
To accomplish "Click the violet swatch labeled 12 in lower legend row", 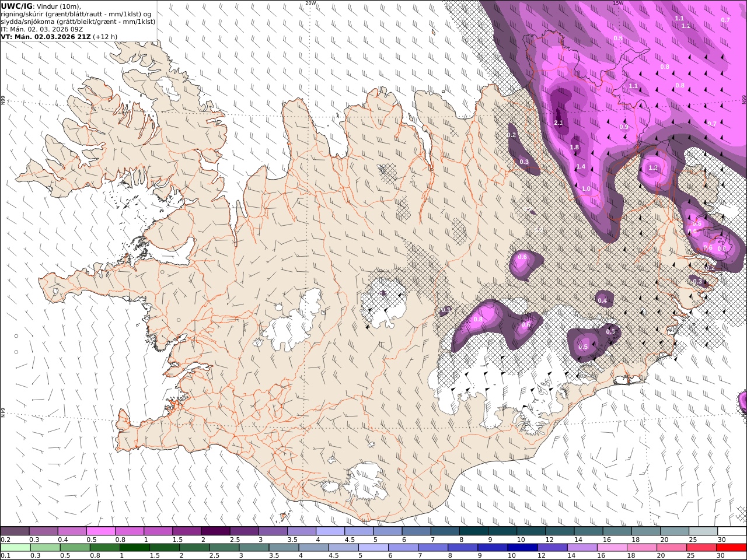I will 553,548.
